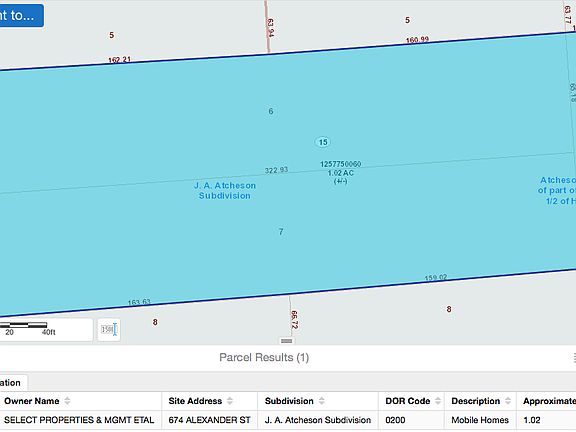The height and width of the screenshot is (432, 576).
Task: Click the results panel drag handle
Action: (287, 341)
